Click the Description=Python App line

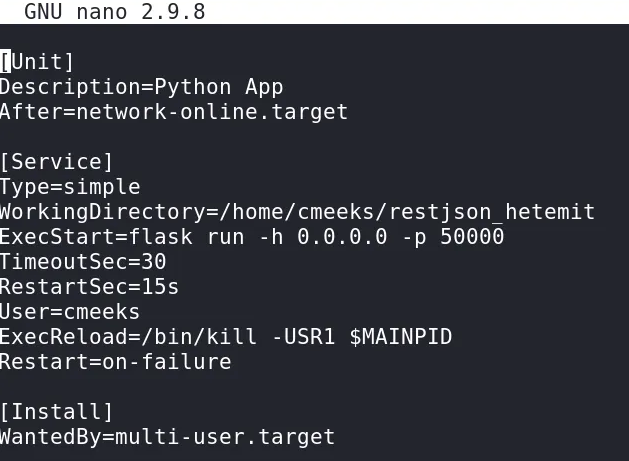coord(141,87)
